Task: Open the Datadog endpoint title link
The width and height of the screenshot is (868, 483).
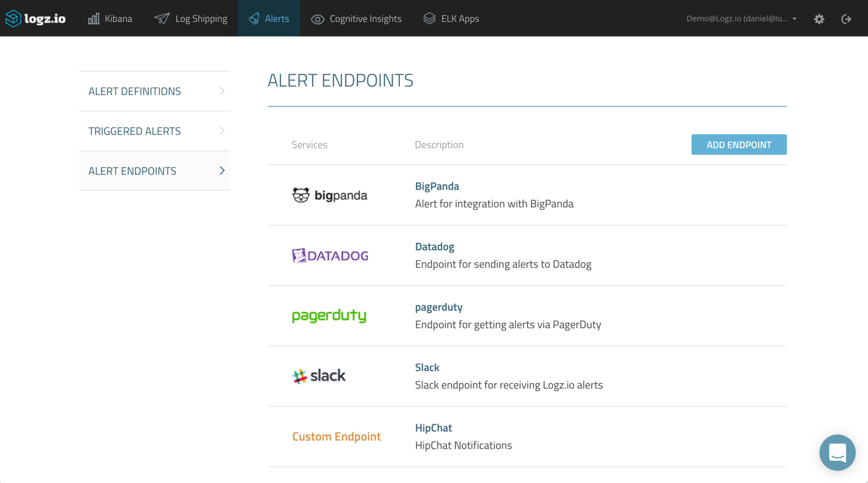Action: tap(434, 247)
